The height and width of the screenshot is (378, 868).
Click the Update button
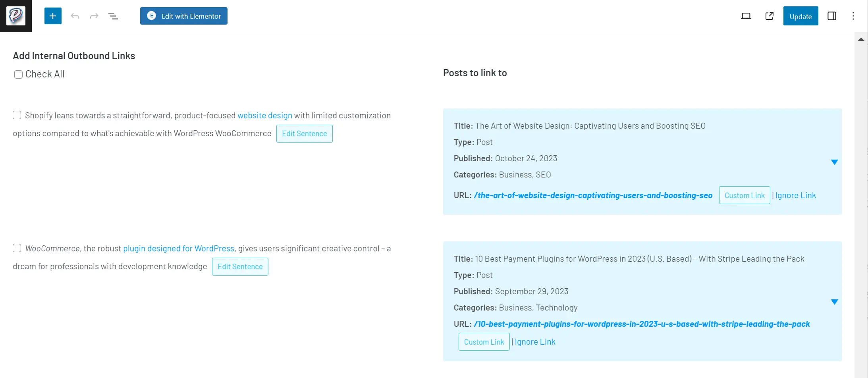800,16
